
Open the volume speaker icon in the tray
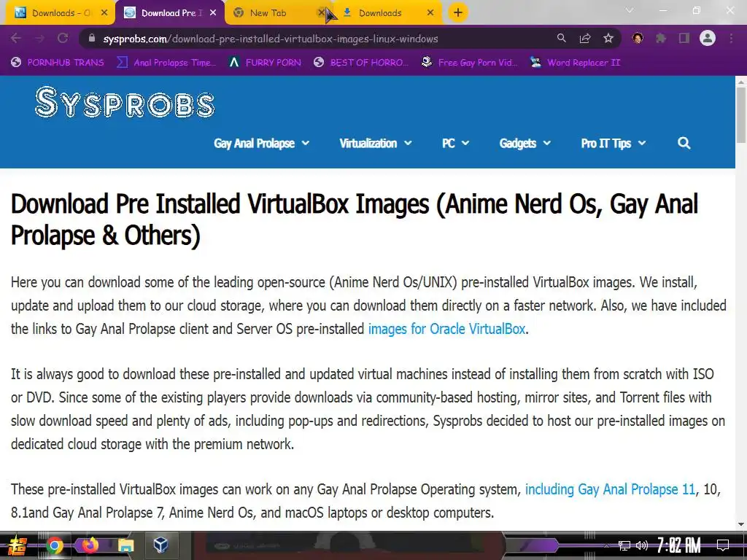[642, 545]
